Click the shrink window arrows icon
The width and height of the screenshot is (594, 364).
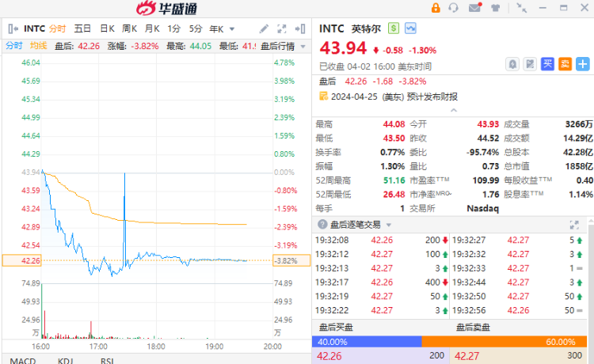point(522,8)
